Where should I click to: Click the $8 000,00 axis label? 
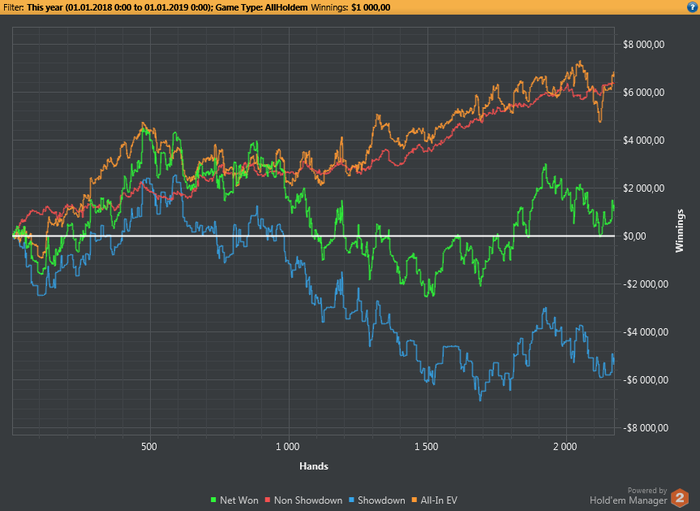[x=644, y=44]
